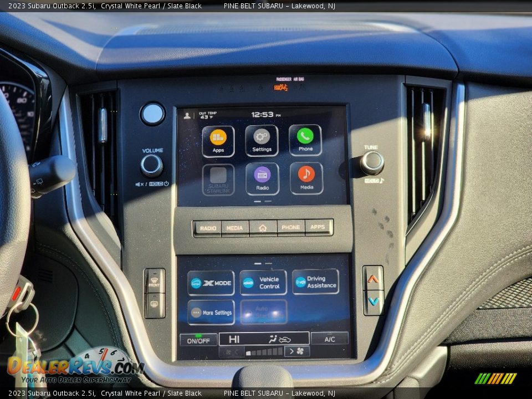The height and width of the screenshot is (399, 532).
Task: Push the APPS hard button
Action: pos(318,227)
